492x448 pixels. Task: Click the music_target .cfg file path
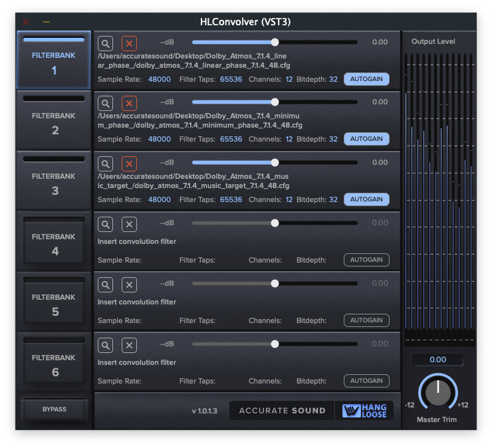click(x=193, y=181)
